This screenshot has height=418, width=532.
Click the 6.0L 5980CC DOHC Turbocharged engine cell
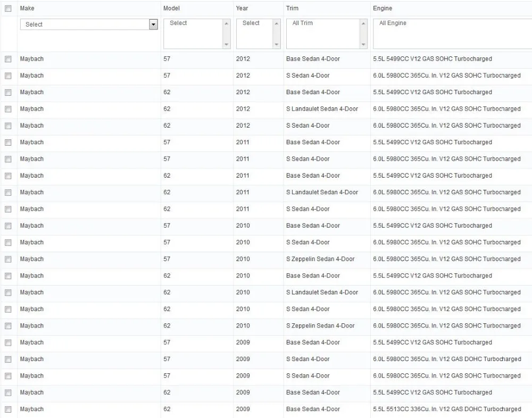click(447, 359)
